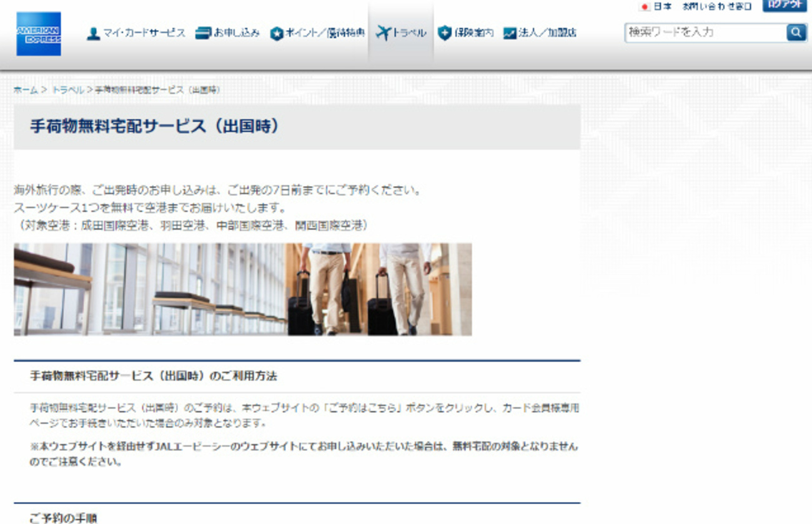Go to トラベル in the breadcrumb
Viewport: 812px width, 524px height.
click(x=67, y=90)
